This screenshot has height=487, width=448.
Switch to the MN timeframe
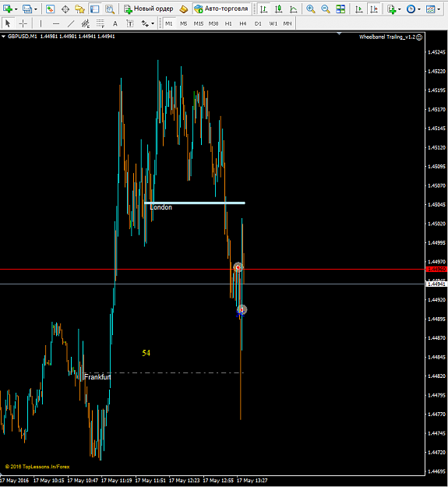[x=287, y=23]
